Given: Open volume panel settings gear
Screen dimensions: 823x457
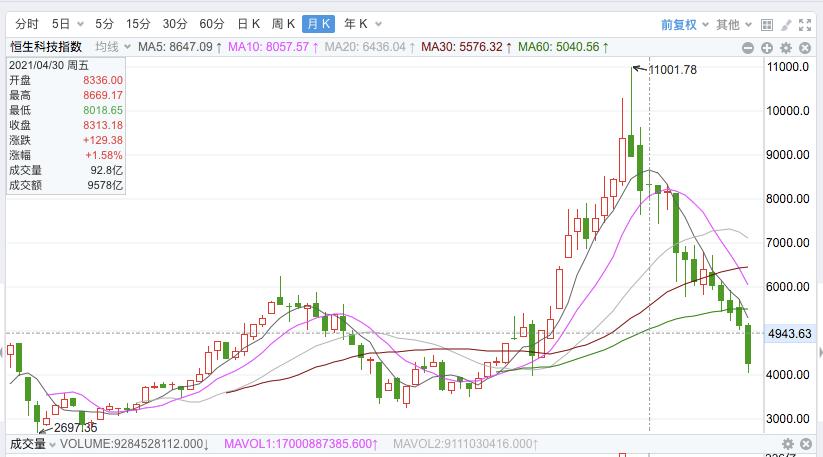Looking at the screenshot, I should pyautogui.click(x=786, y=443).
